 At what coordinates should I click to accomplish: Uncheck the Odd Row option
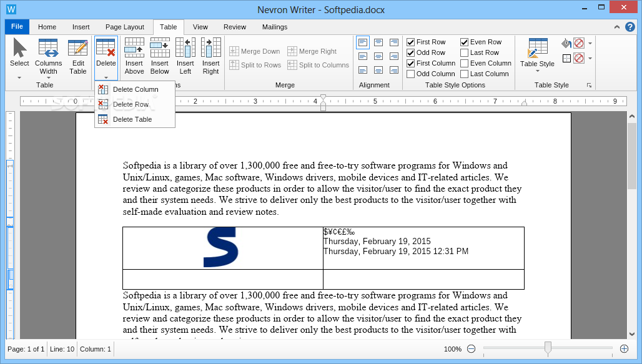411,52
